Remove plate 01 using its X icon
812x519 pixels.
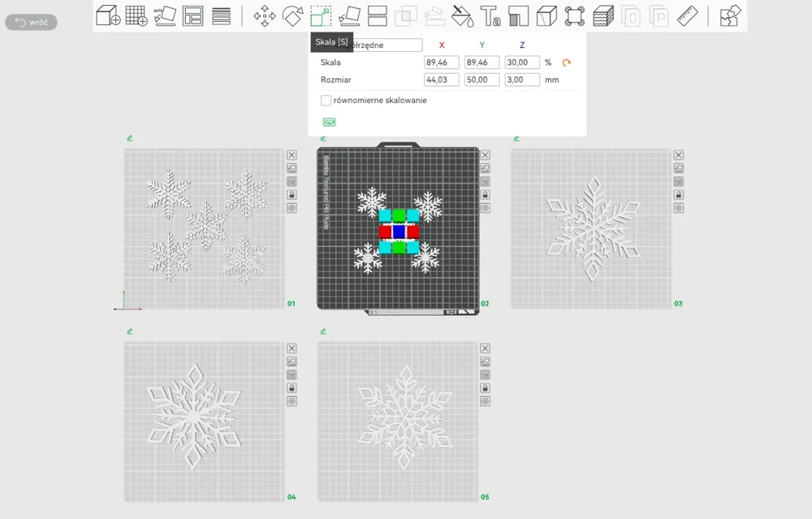(292, 155)
